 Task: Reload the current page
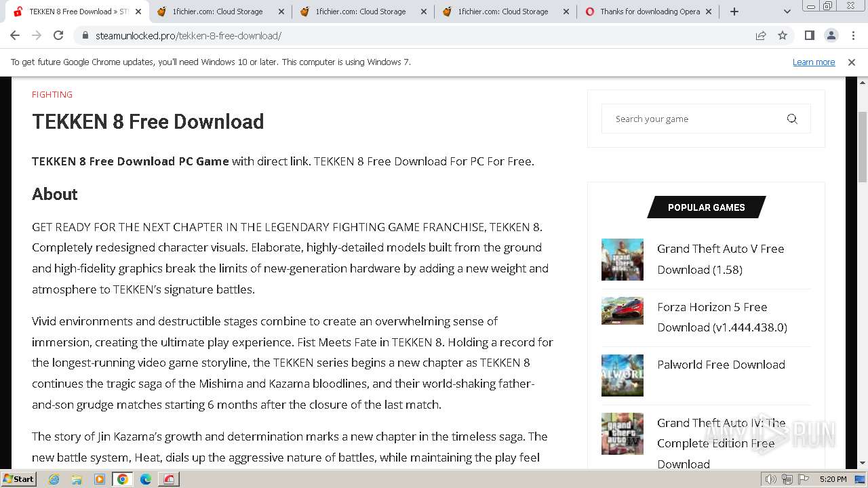point(58,35)
